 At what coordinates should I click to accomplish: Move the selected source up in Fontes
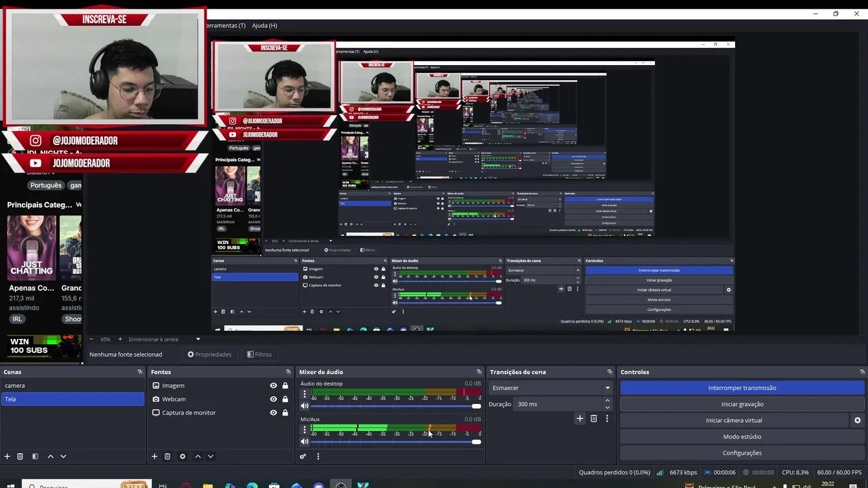click(x=198, y=456)
